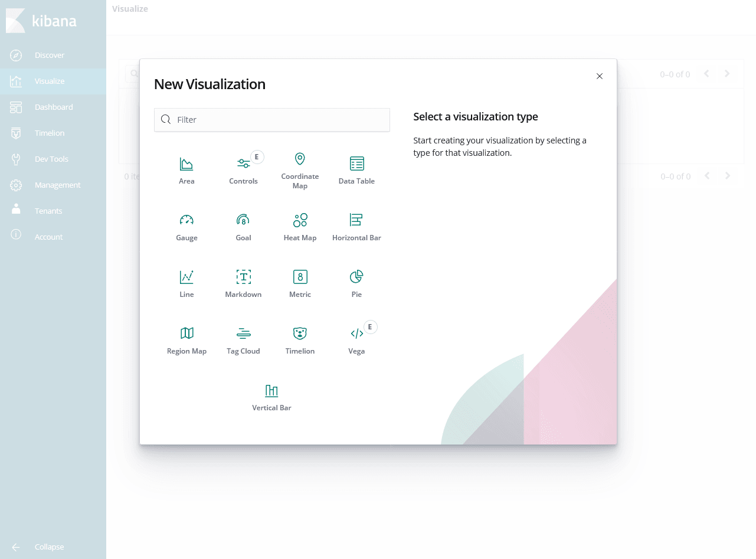The image size is (756, 559).
Task: Click the Kibana logo
Action: (x=41, y=21)
